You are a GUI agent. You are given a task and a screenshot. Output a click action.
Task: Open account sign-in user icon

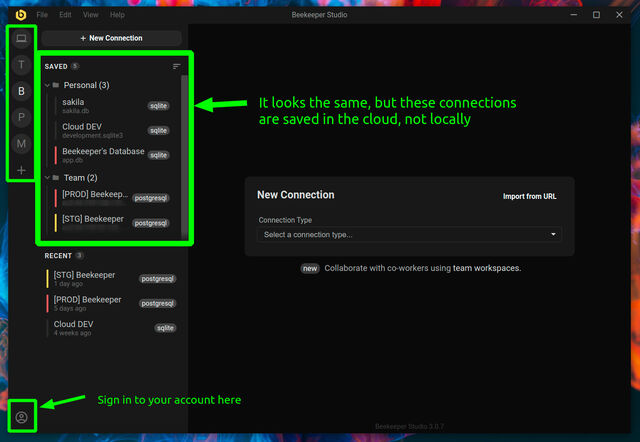(x=21, y=417)
